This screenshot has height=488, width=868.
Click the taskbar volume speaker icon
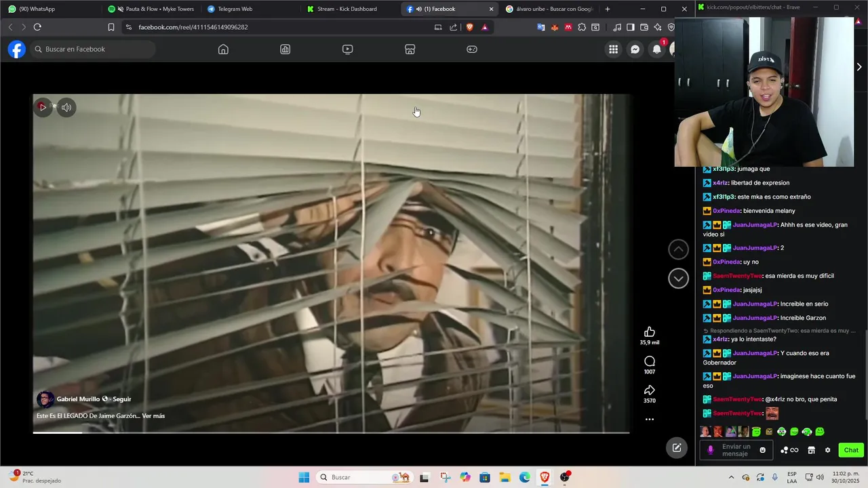(x=820, y=477)
